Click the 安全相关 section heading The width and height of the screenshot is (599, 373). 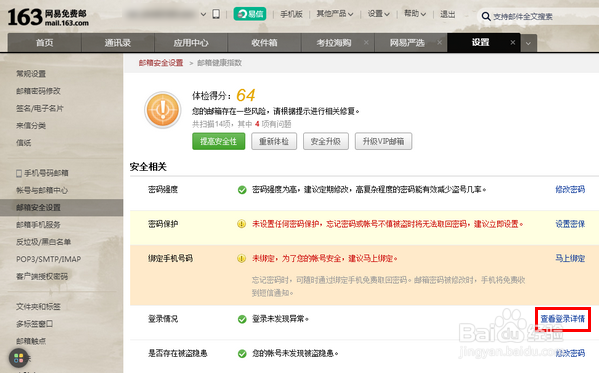[x=148, y=167]
